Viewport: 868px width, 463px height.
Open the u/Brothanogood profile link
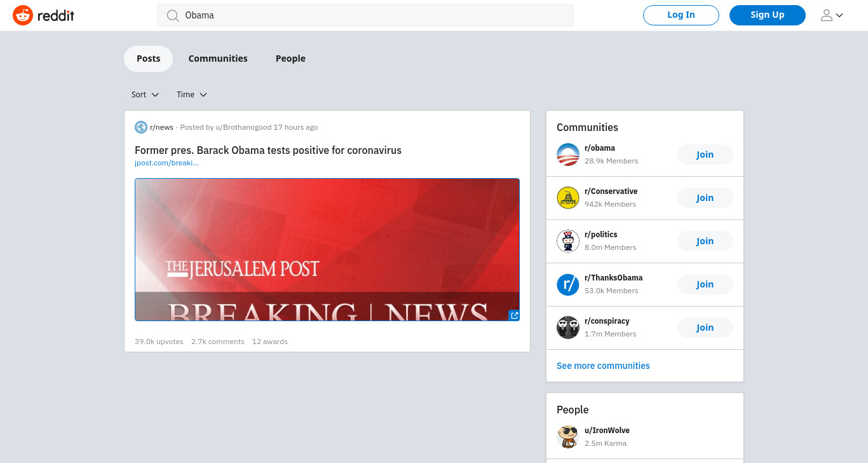243,127
